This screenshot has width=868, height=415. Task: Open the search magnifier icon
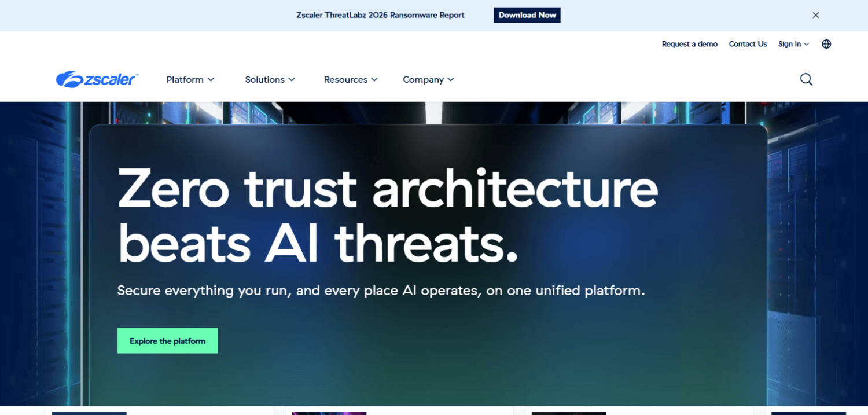pyautogui.click(x=806, y=79)
